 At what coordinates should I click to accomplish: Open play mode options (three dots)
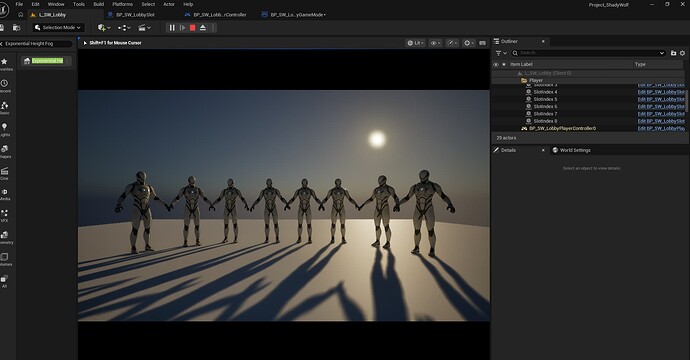click(213, 28)
